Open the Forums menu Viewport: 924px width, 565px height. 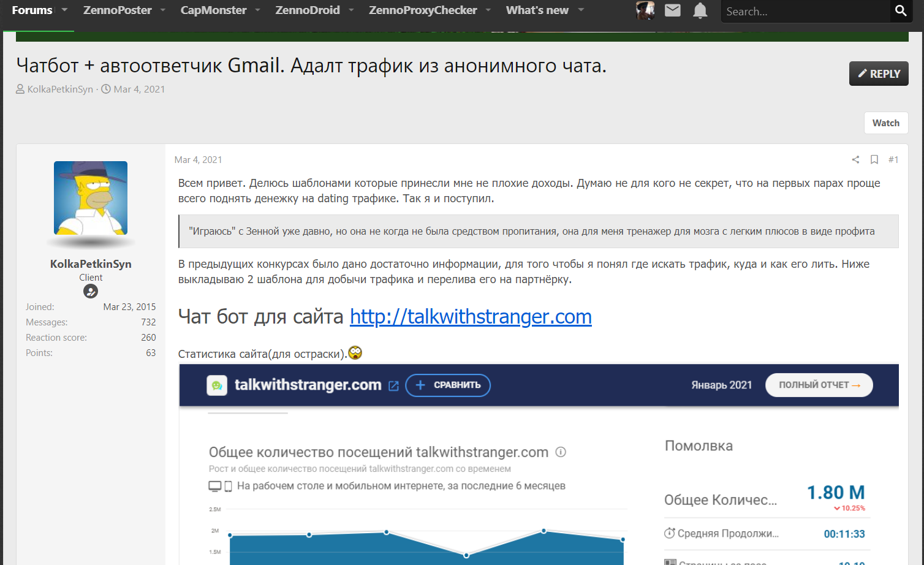pyautogui.click(x=32, y=10)
